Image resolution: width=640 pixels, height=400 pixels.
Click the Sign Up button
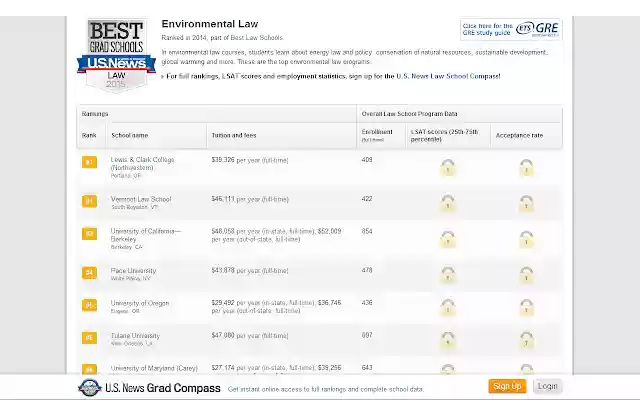(x=507, y=386)
